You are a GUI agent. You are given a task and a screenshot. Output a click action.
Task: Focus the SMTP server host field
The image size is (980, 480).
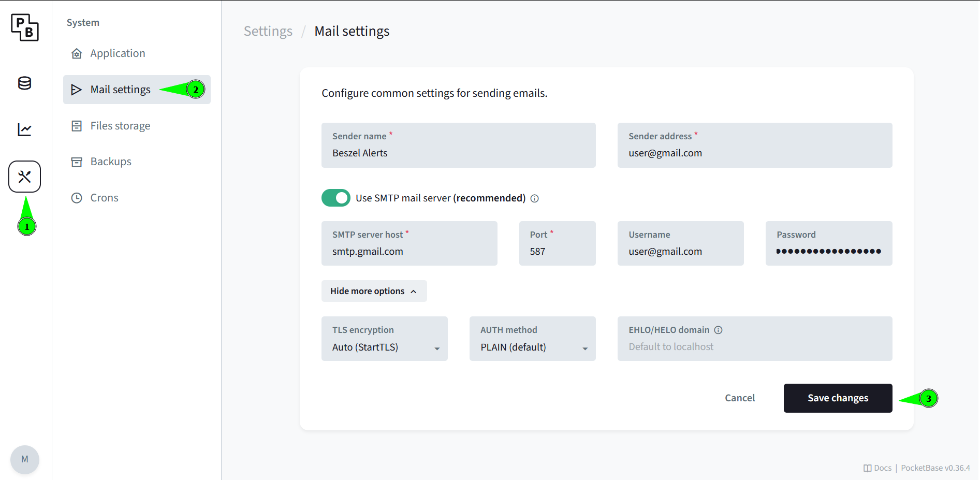[x=409, y=252]
